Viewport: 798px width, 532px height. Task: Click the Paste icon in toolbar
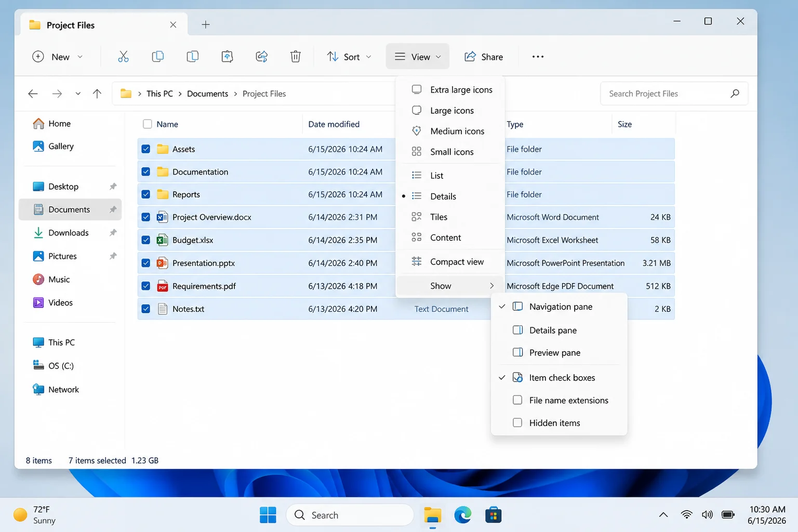click(x=193, y=57)
